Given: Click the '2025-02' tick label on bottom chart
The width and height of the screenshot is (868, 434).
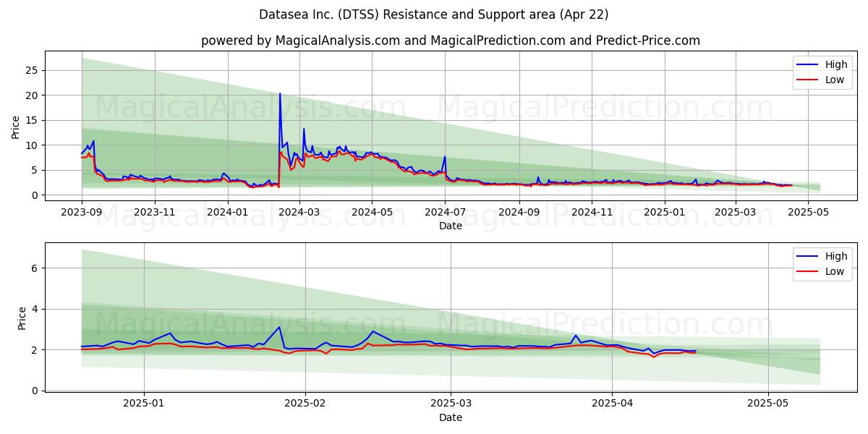Looking at the screenshot, I should click(x=305, y=404).
